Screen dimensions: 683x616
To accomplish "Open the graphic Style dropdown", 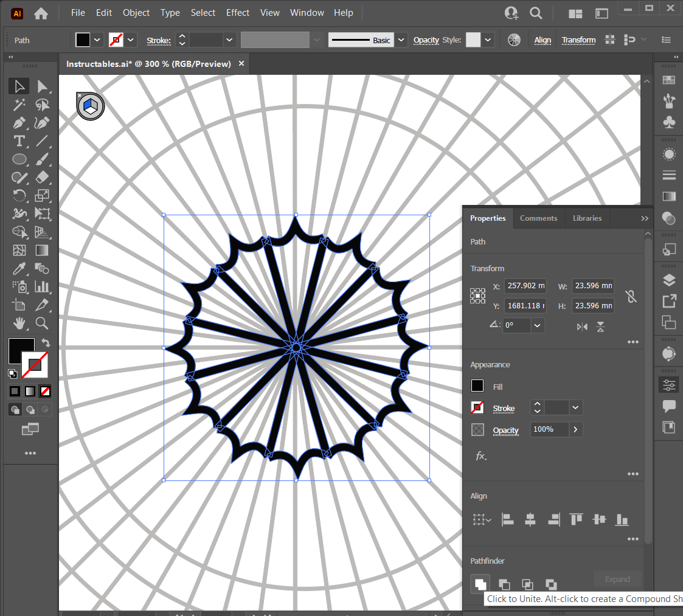I will (488, 40).
